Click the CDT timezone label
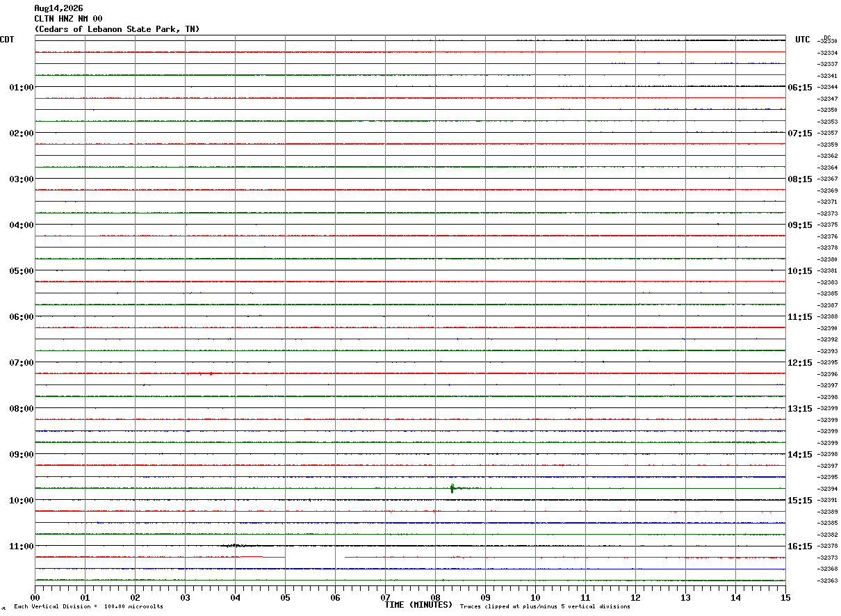Screen dimensions: 841x616 (x=7, y=40)
